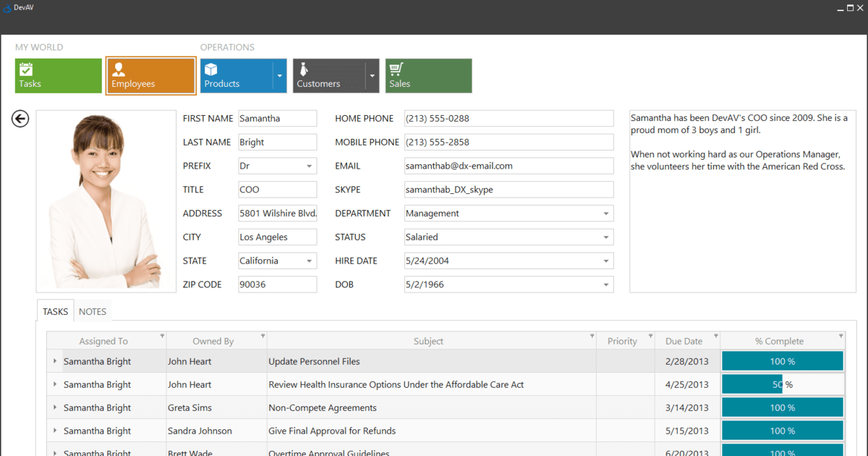
Task: Select the Tasks tab below the employee details
Action: coord(55,311)
